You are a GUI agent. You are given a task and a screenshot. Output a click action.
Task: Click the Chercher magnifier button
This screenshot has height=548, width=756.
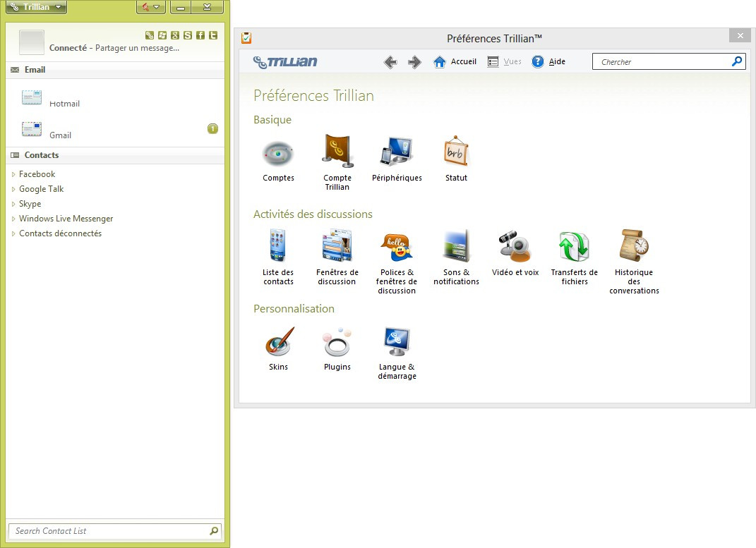point(737,61)
